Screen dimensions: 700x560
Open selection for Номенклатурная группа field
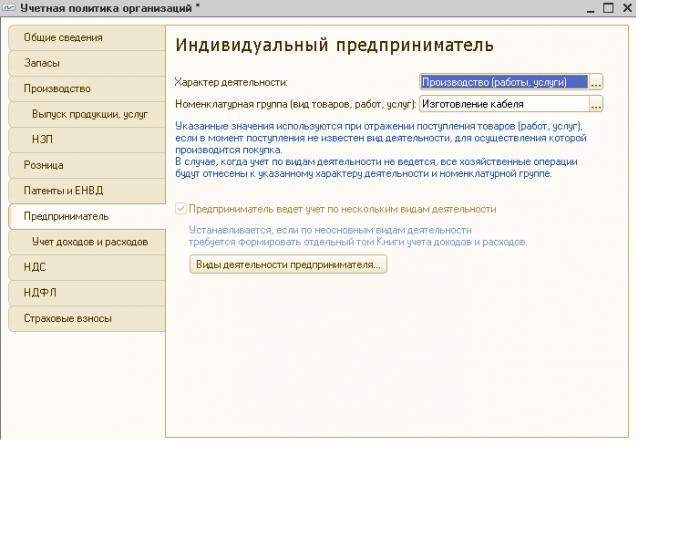click(x=596, y=104)
